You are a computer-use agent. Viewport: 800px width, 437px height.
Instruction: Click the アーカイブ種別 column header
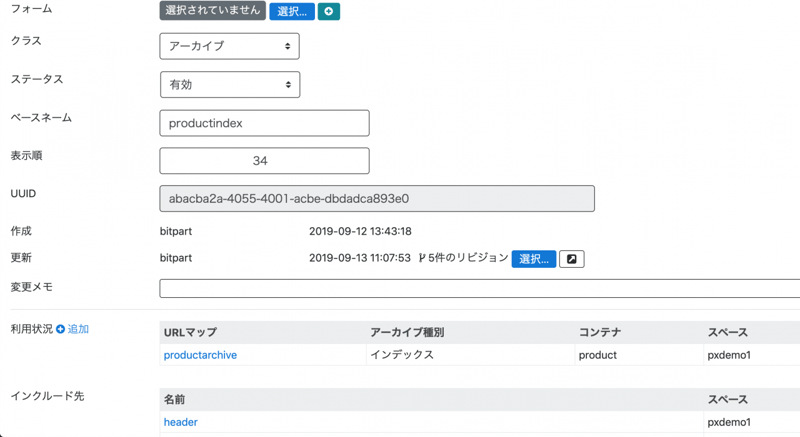coord(406,332)
